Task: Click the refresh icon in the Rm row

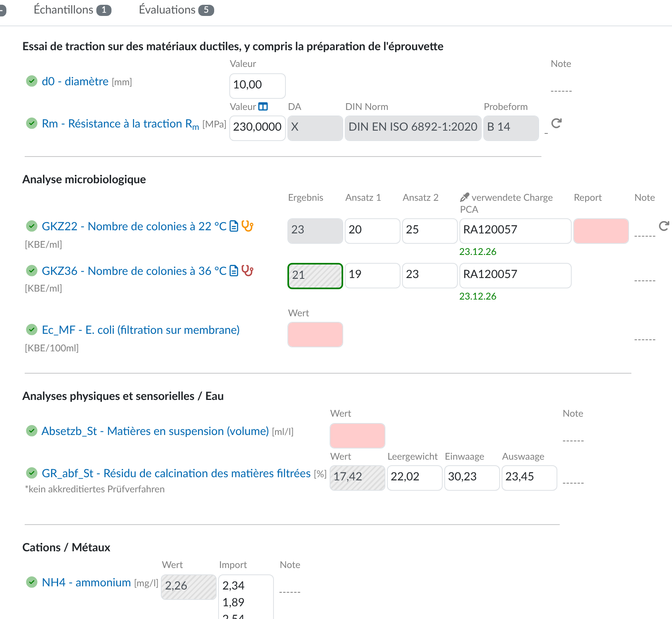Action: point(556,123)
